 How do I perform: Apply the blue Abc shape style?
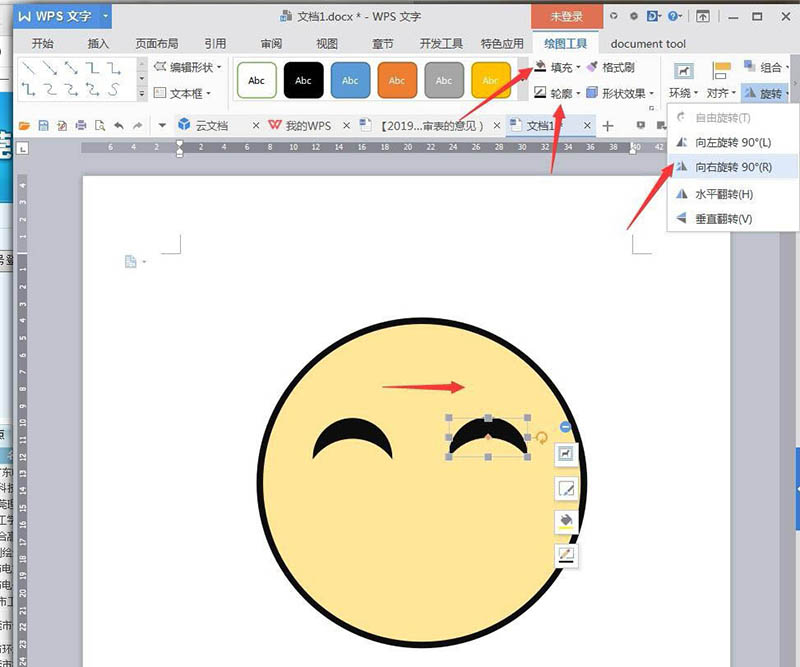[x=350, y=80]
